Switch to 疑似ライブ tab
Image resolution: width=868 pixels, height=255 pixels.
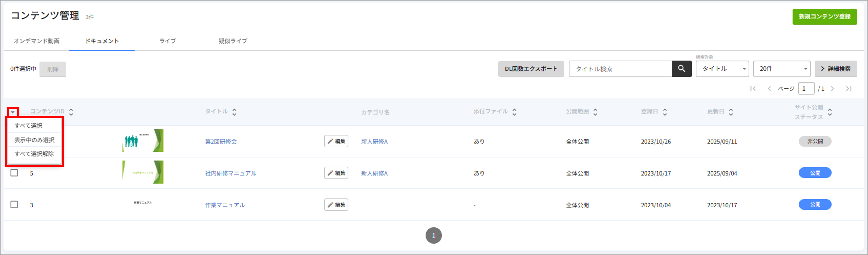233,41
